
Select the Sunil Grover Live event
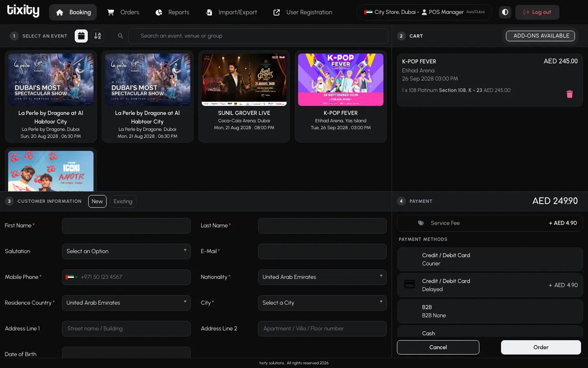point(244,96)
